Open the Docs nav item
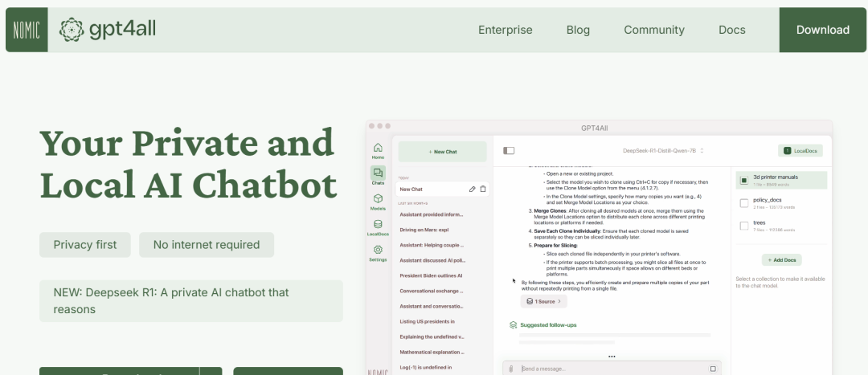 click(732, 30)
